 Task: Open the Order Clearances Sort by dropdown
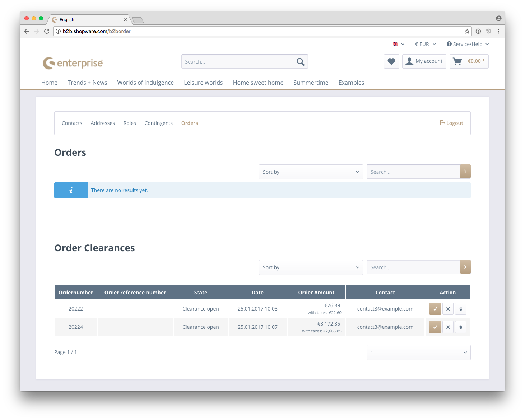[x=311, y=267]
